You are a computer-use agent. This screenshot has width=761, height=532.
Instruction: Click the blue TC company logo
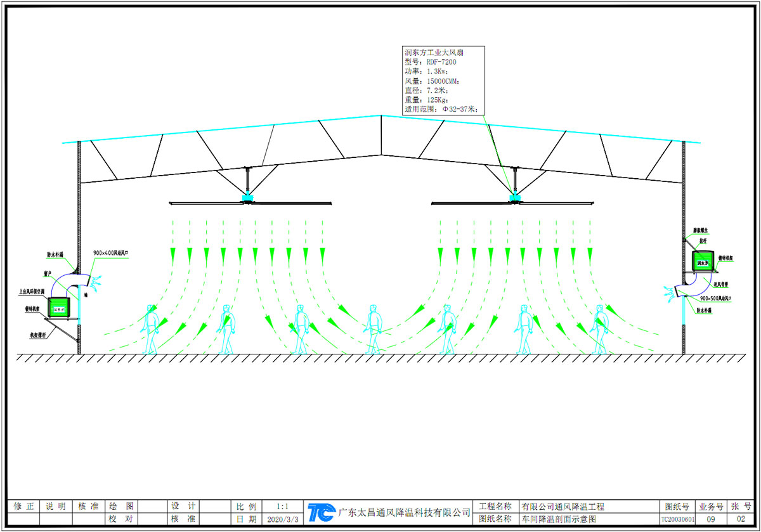(321, 512)
